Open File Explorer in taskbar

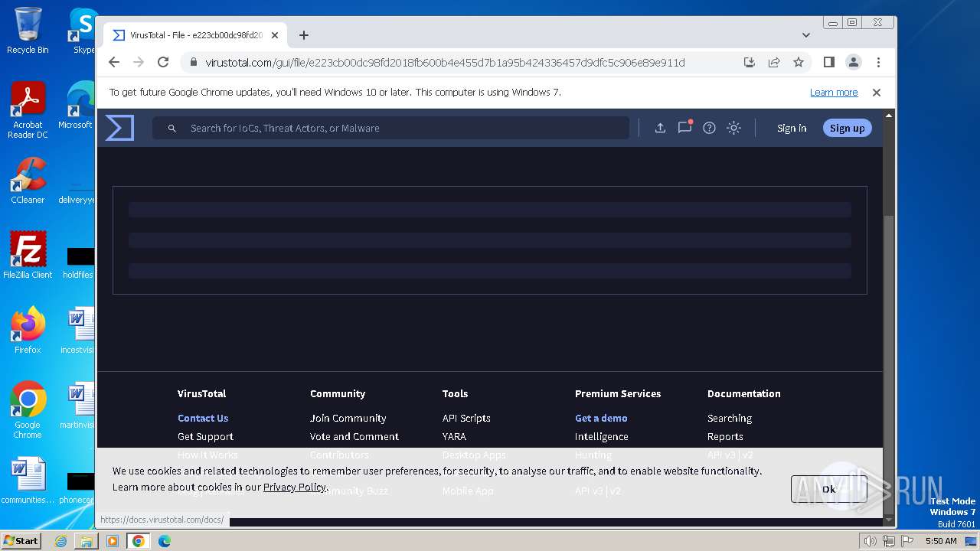coord(87,541)
